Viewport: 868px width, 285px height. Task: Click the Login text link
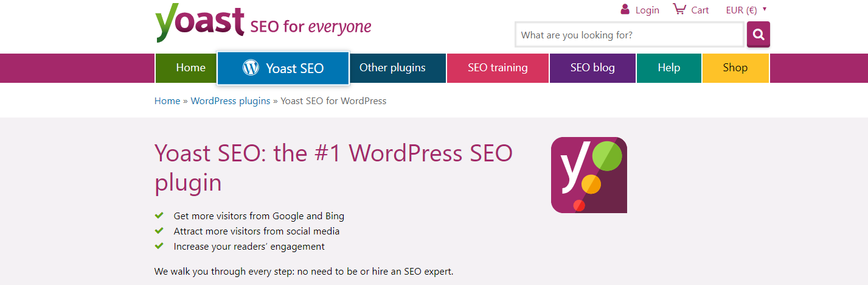[647, 10]
